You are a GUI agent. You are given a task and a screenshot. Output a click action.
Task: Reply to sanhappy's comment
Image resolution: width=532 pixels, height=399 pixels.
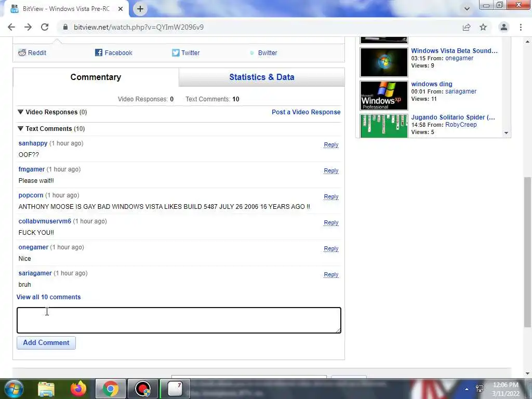pyautogui.click(x=331, y=144)
